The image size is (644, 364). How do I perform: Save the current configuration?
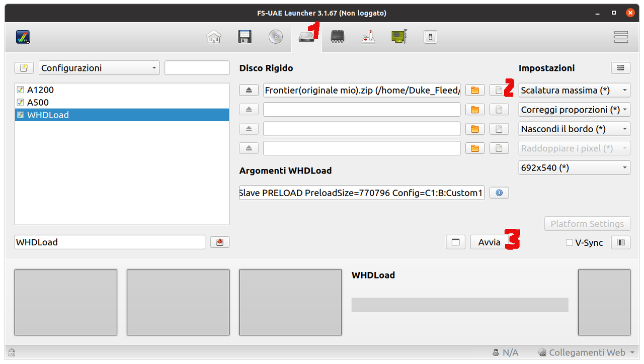coord(220,242)
